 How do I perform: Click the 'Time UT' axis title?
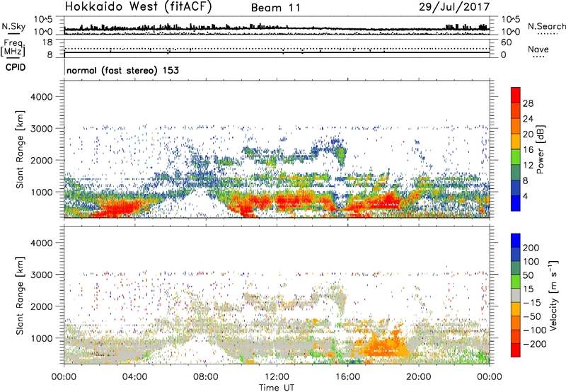pyautogui.click(x=277, y=388)
